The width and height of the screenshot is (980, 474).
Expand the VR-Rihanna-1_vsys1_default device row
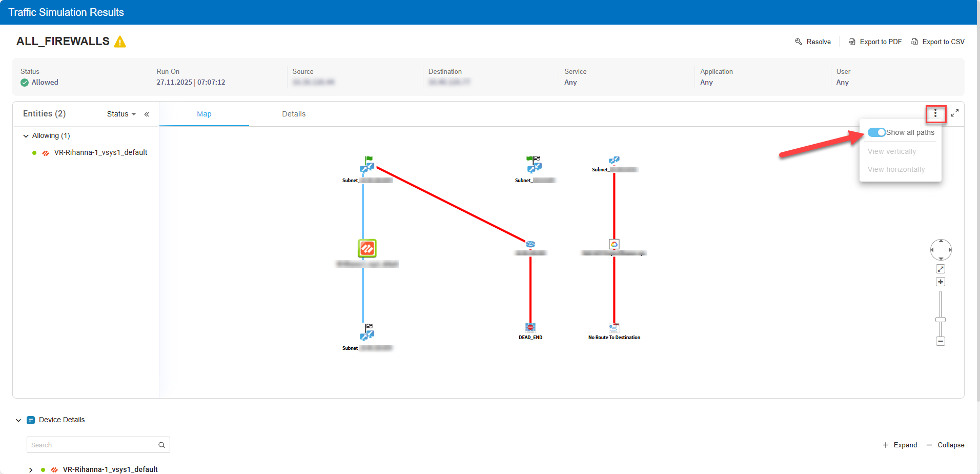[31, 469]
